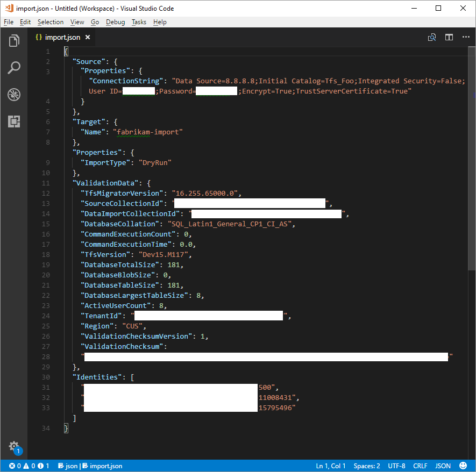The height and width of the screenshot is (472, 476).
Task: Select the import.json editor tab
Action: 61,37
